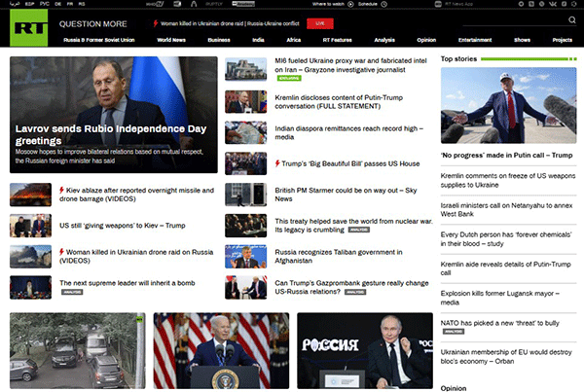Switch to Arabic language edition
Screen dimensions: 584x392
[15, 4]
